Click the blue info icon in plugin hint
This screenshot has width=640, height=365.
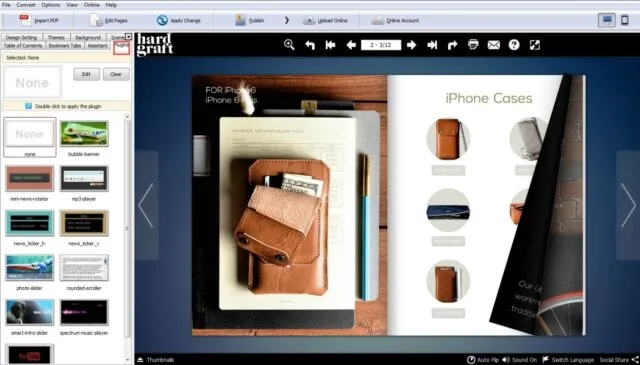coord(28,106)
